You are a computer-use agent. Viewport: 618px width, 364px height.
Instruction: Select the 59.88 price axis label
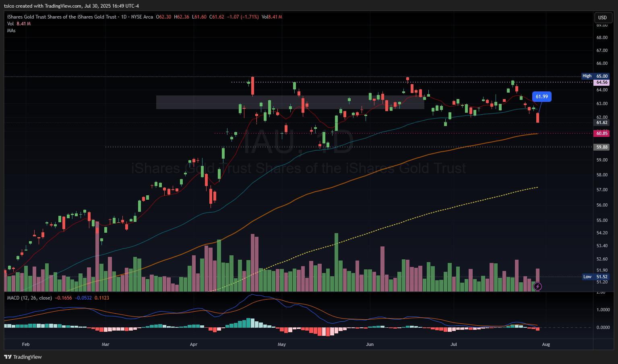click(602, 147)
